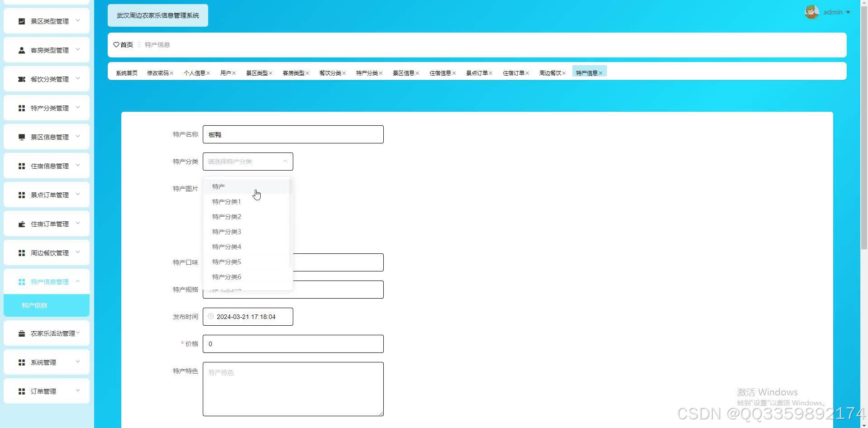The height and width of the screenshot is (428, 868).
Task: Click the 特产特色 text area
Action: click(293, 389)
